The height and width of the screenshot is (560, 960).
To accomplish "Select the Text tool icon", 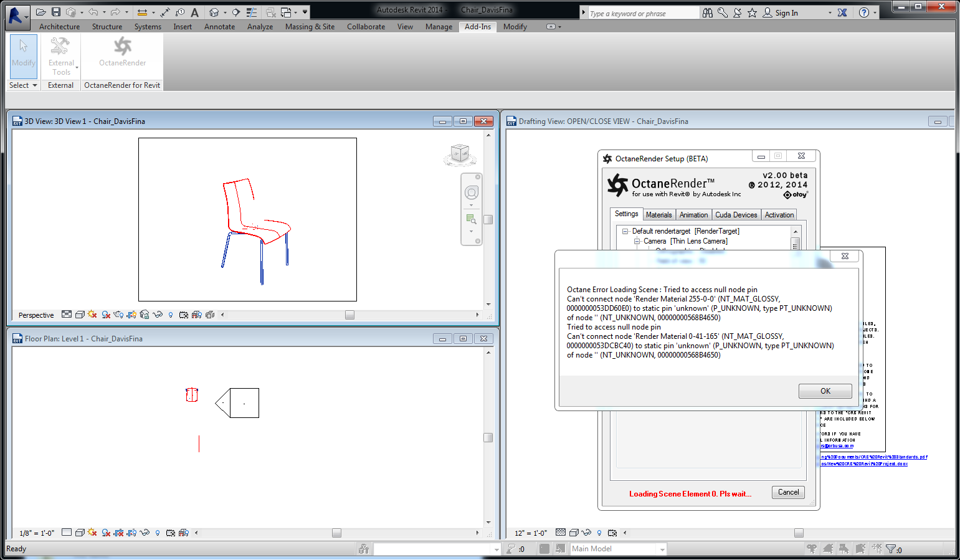I will [x=195, y=12].
